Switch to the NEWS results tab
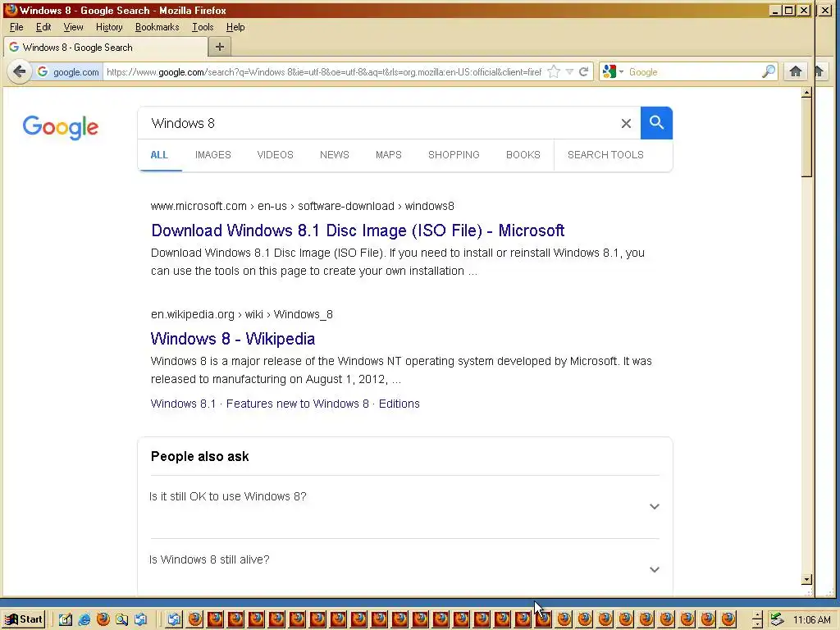This screenshot has width=840, height=630. coord(335,155)
